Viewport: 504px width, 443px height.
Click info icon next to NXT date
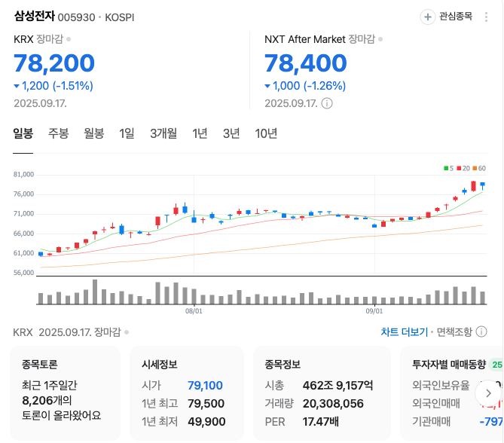pyautogui.click(x=327, y=103)
